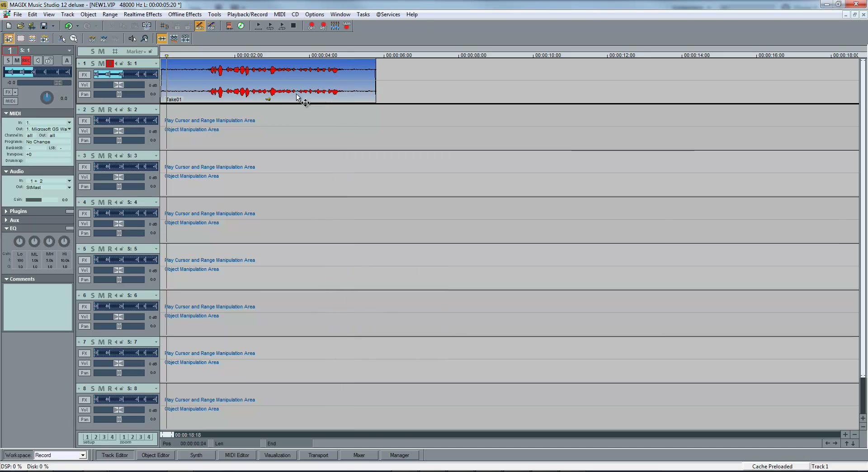Open the Mixer icon in the toolbar
Image resolution: width=868 pixels, height=472 pixels.
(x=335, y=26)
